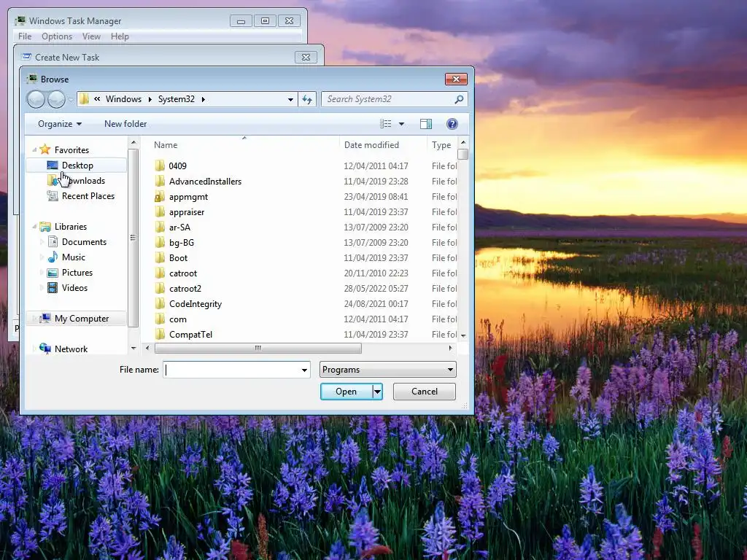Select the AdvancedInstallers folder icon
This screenshot has width=747, height=560.
point(160,181)
